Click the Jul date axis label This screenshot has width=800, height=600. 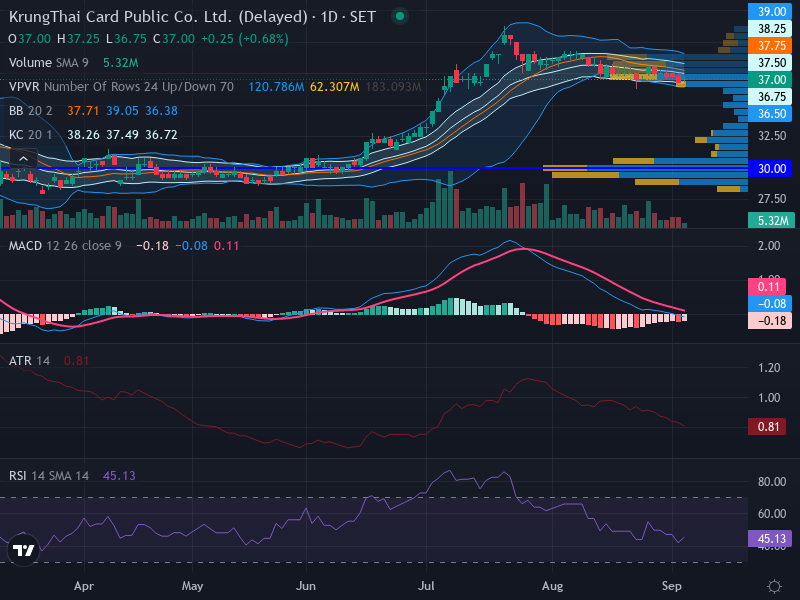point(426,586)
